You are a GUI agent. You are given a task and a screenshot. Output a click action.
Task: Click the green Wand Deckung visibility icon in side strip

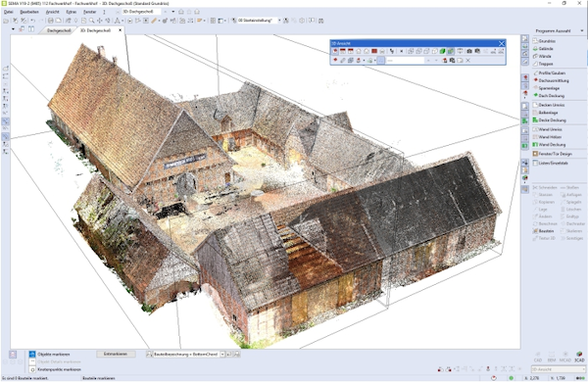point(525,145)
